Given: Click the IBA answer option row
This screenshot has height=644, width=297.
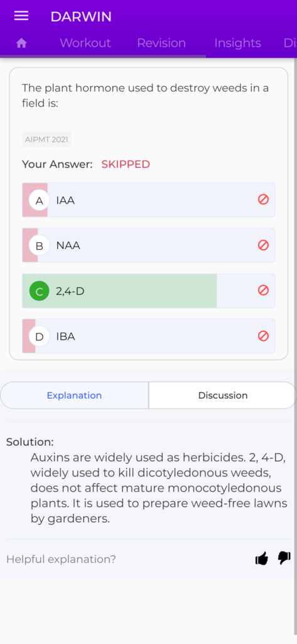Looking at the screenshot, I should [148, 336].
